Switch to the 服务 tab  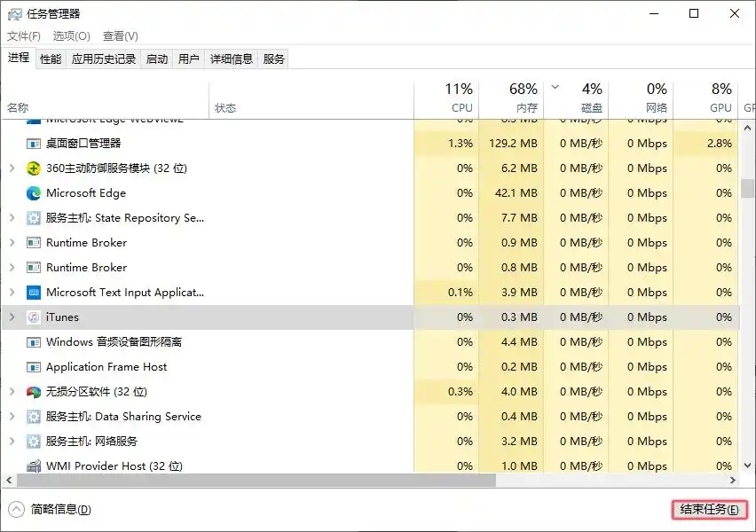tap(273, 59)
